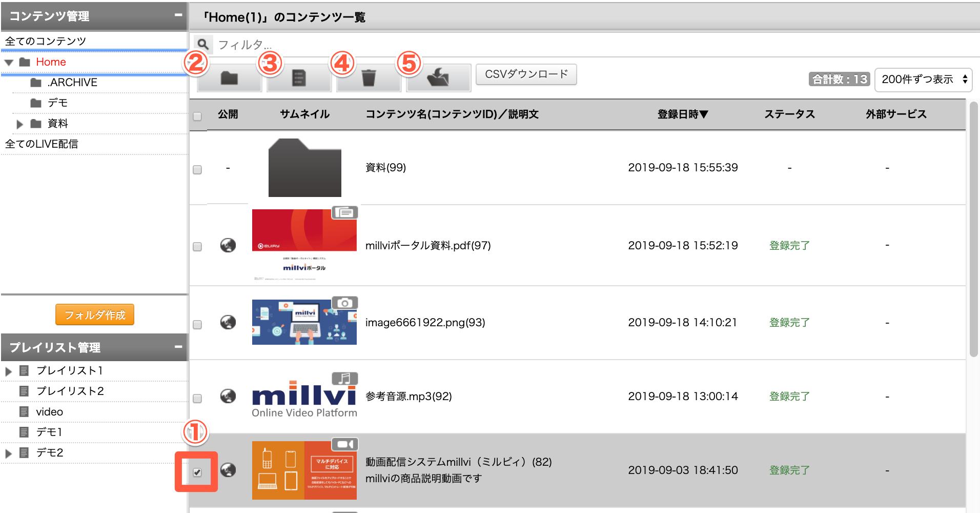
Task: Toggle the select-all checkbox in table header
Action: [197, 116]
